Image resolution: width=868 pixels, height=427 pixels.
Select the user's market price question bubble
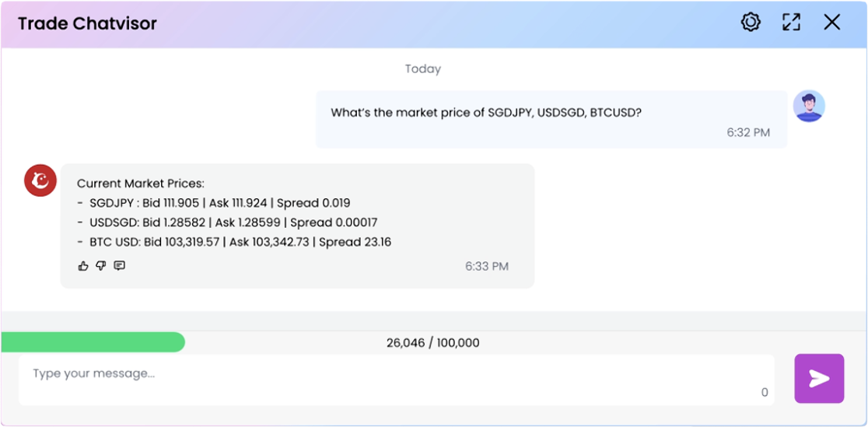point(551,119)
